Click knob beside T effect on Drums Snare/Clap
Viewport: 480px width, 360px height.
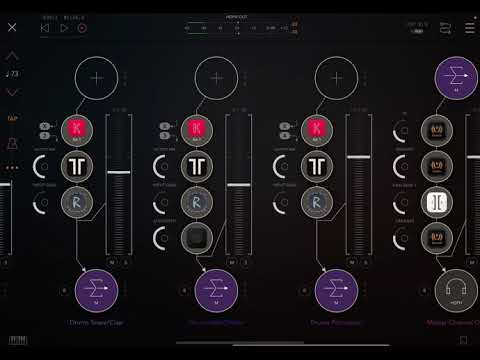(x=41, y=166)
